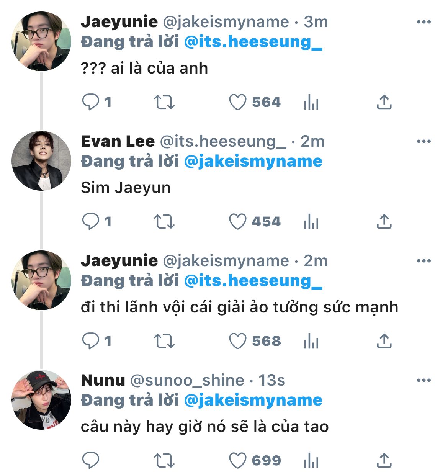The image size is (448, 476).
Task: Retweet Jaeyunie's "??? ai là của anh" tweet
Action: pyautogui.click(x=164, y=102)
